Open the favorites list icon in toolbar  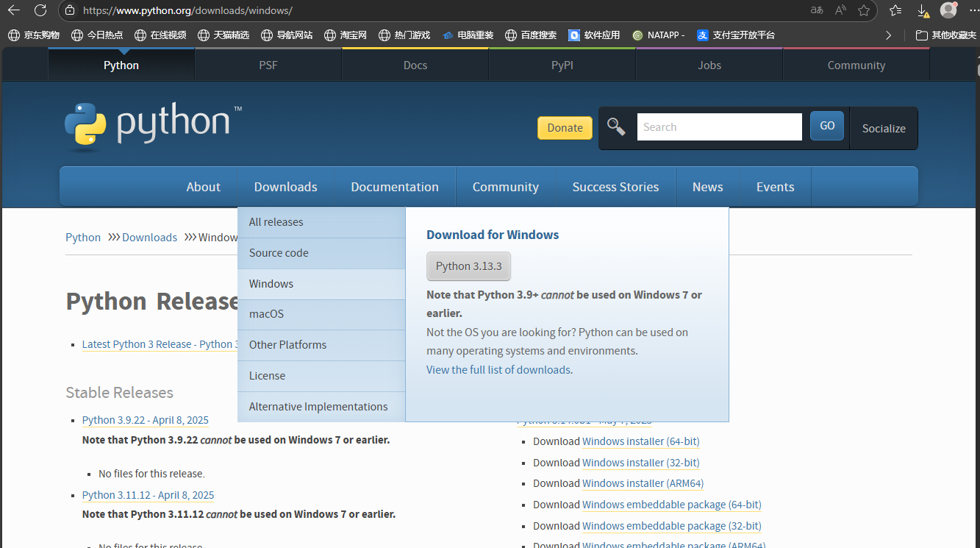(895, 10)
